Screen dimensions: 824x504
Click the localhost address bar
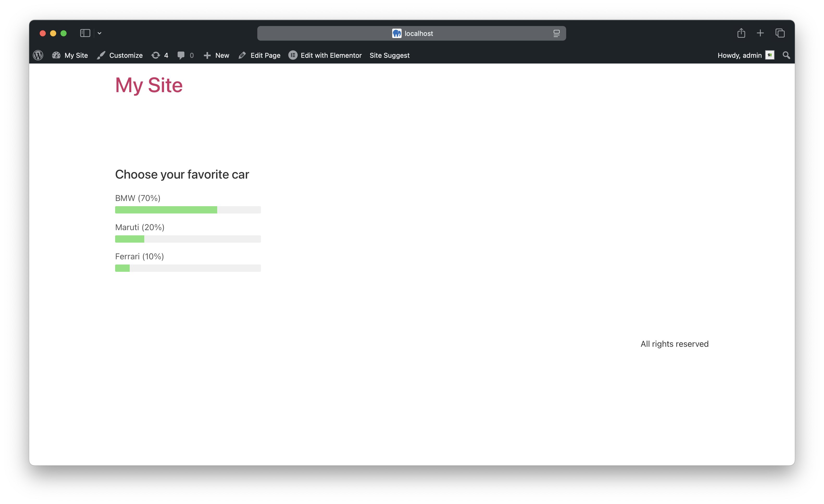tap(411, 33)
